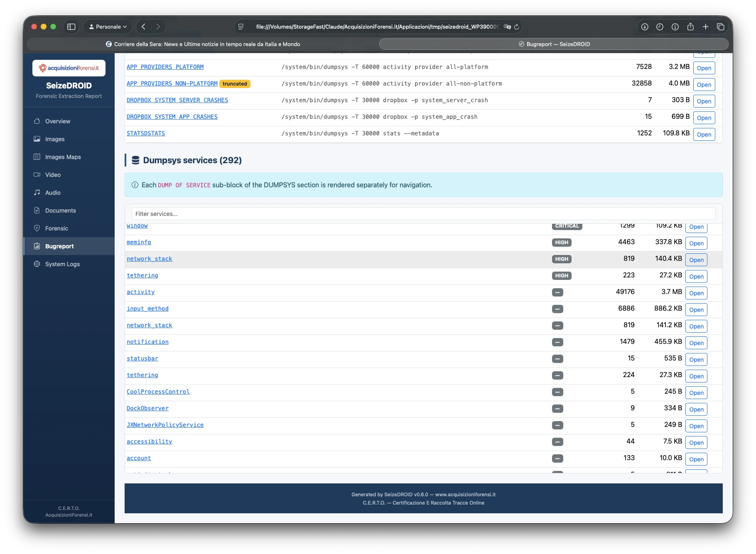Open the JXNetworkPolicyService link
The image size is (756, 554).
165,425
